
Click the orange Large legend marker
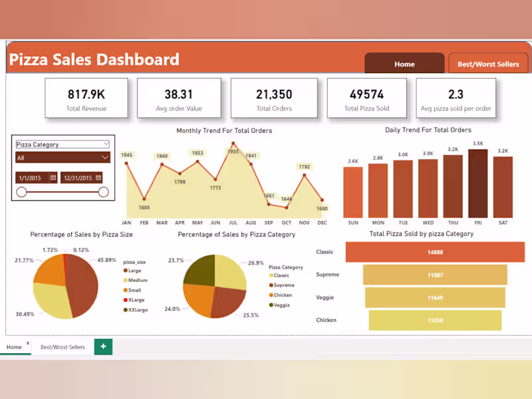click(x=125, y=270)
